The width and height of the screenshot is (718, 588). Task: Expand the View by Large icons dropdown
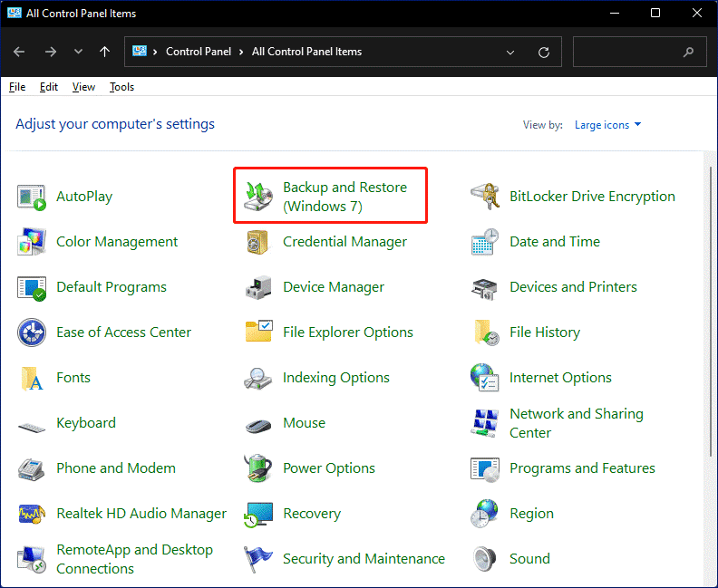tap(607, 125)
